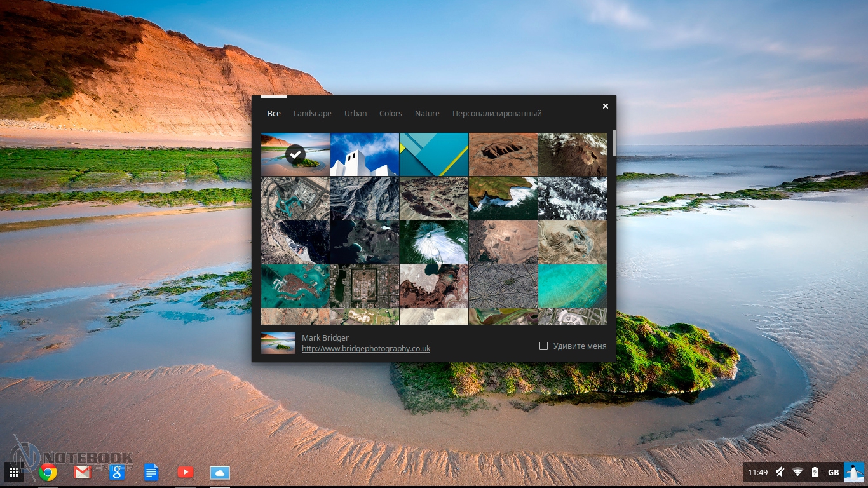Launch Google Chrome from the shelf
The image size is (868, 488).
48,472
